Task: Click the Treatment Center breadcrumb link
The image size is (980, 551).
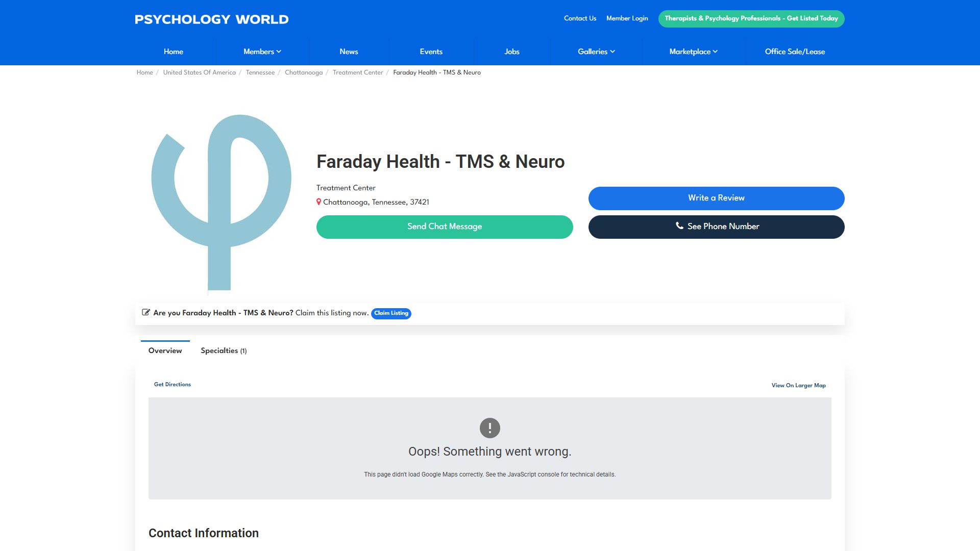Action: tap(357, 72)
